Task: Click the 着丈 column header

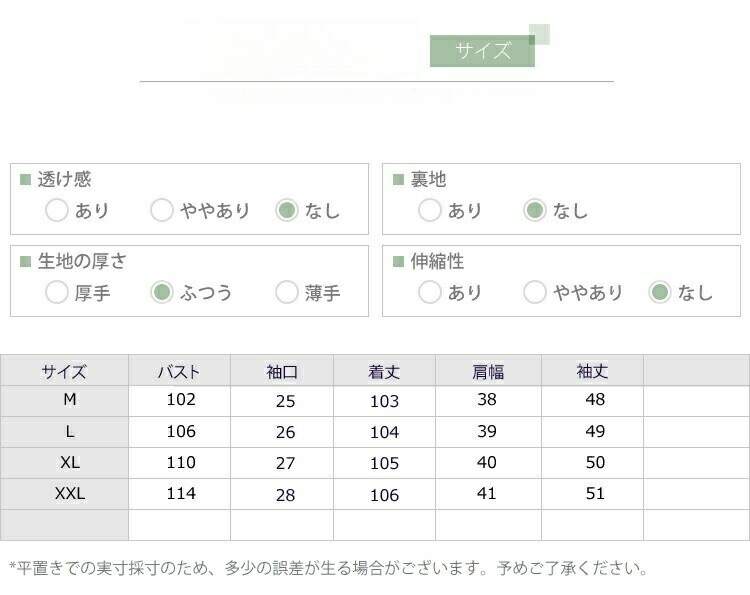Action: point(384,371)
